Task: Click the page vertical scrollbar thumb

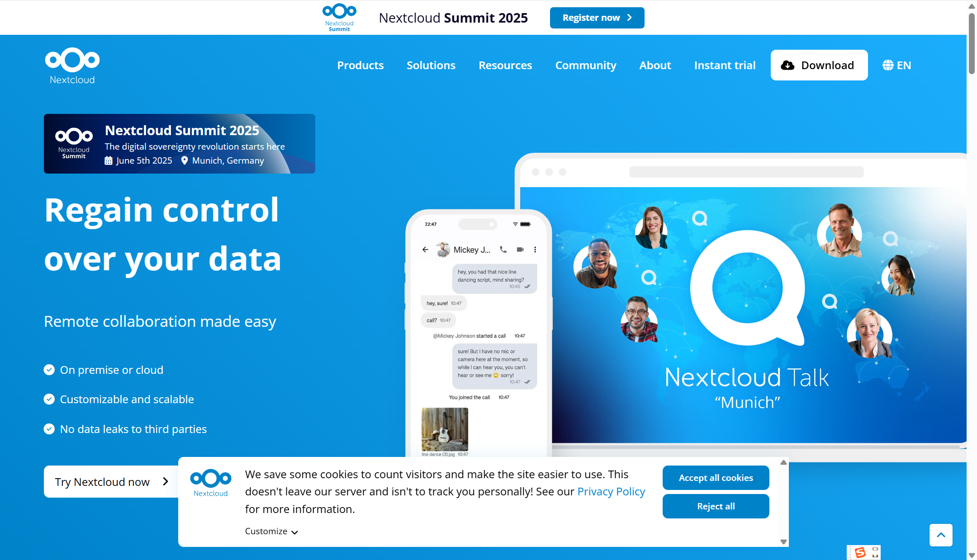Action: click(x=971, y=43)
